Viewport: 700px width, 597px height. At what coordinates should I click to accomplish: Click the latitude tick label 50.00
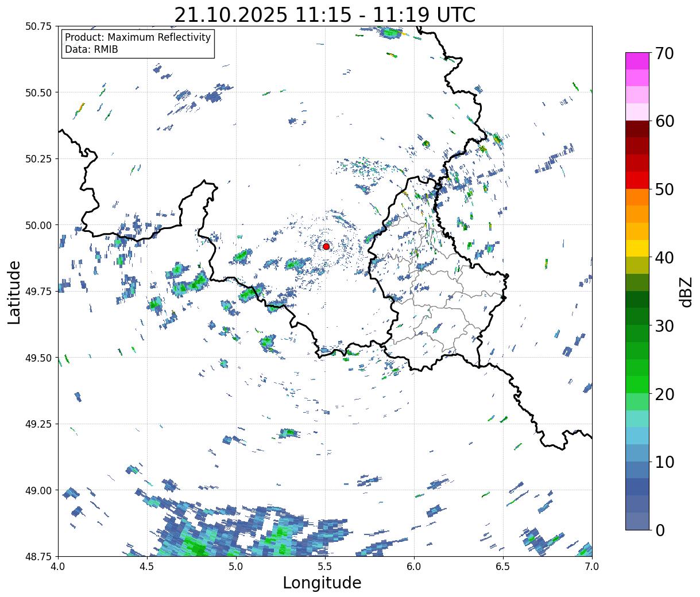[38, 225]
